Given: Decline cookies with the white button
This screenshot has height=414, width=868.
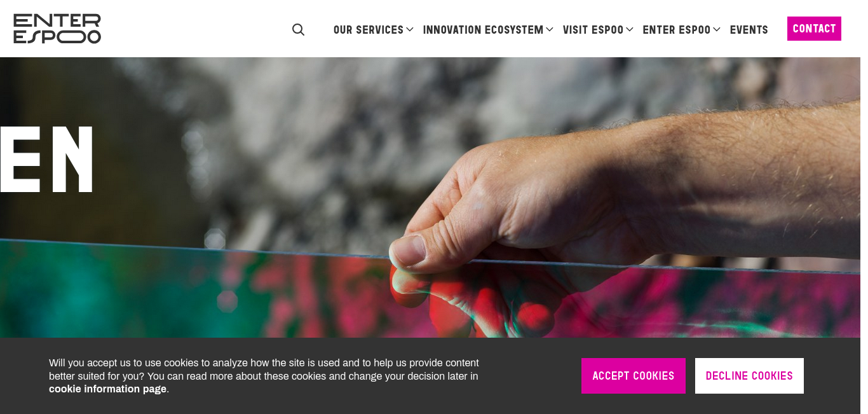Looking at the screenshot, I should click(x=749, y=376).
